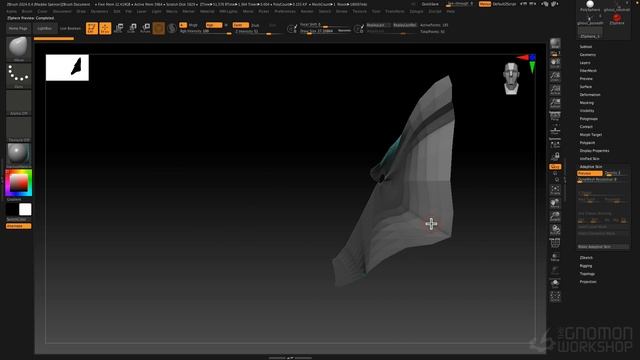The height and width of the screenshot is (360, 640).
Task: Expand the Topology subpalette
Action: (587, 274)
